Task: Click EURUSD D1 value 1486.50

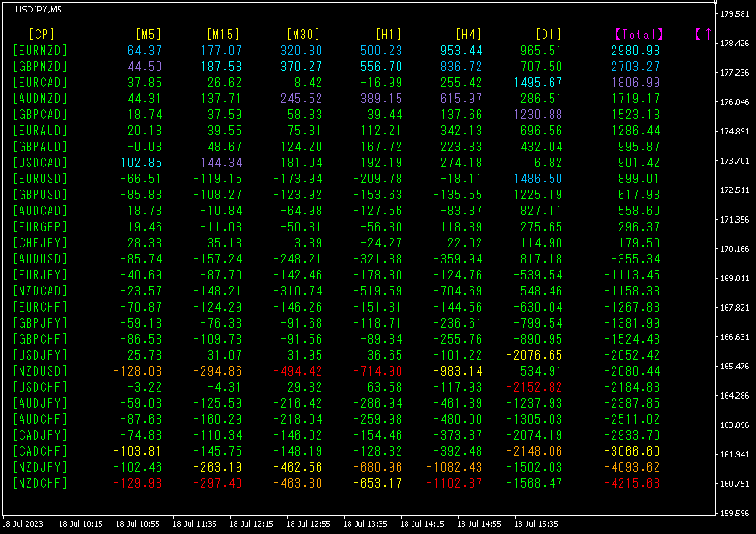Action: pos(537,179)
